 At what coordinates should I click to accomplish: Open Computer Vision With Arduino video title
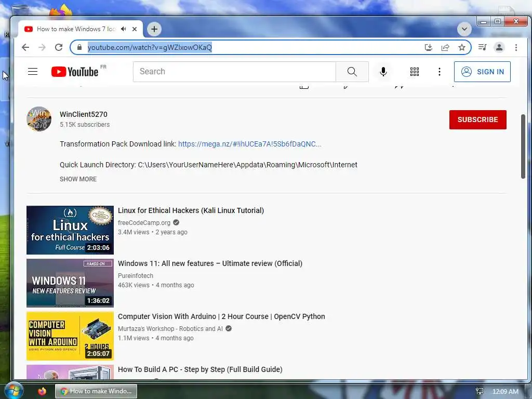[221, 316]
